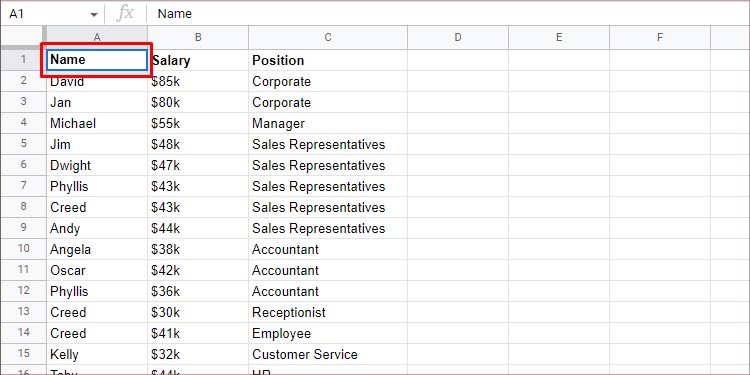Image resolution: width=750 pixels, height=375 pixels.
Task: Click the Manager position cell
Action: click(x=328, y=123)
